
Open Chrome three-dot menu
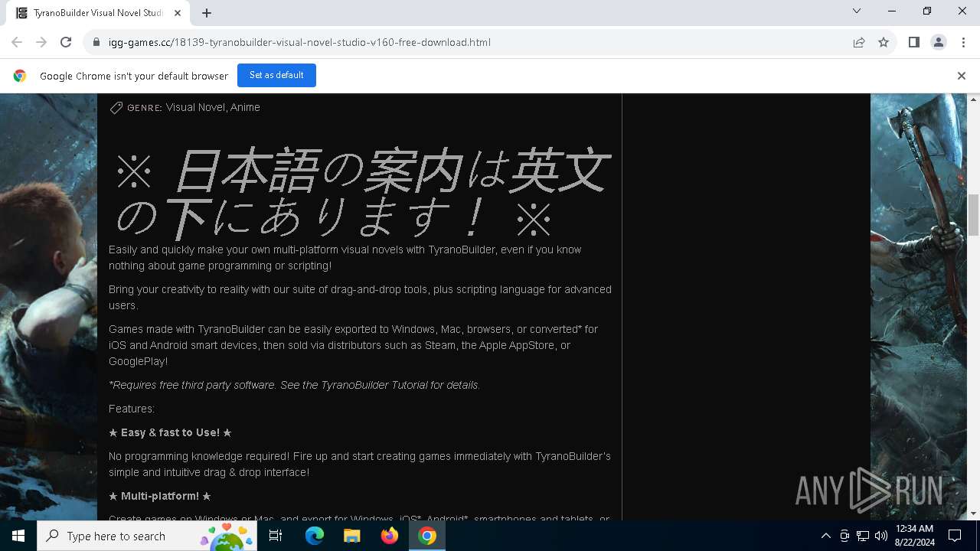tap(963, 42)
